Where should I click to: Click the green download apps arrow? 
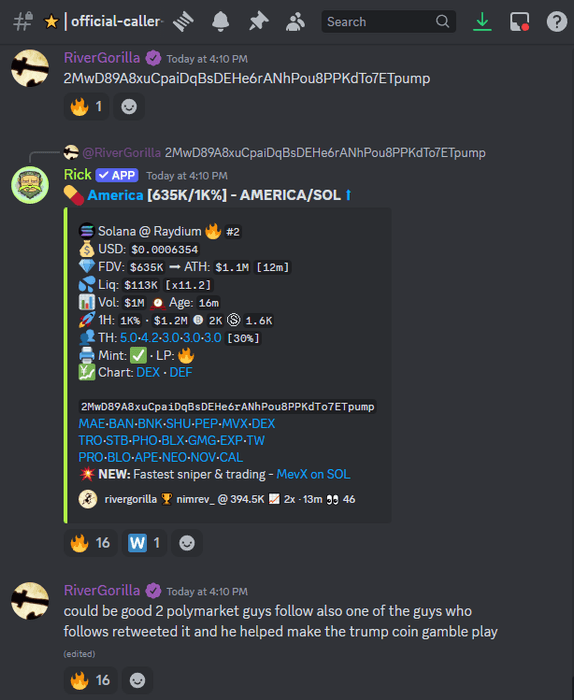pos(482,21)
